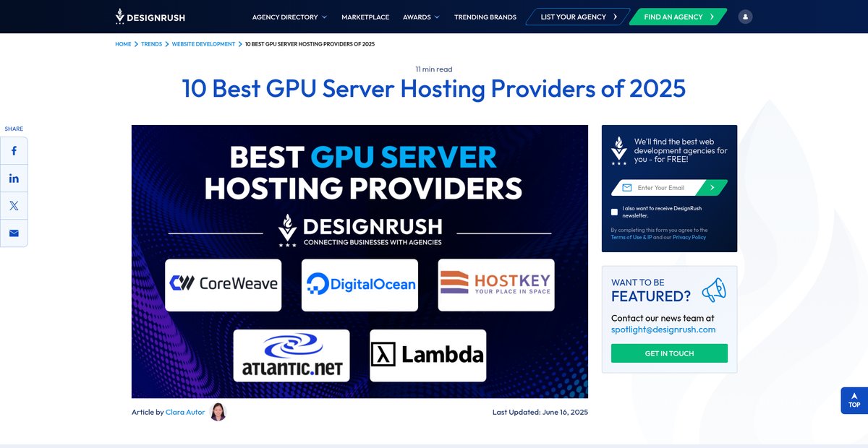Click the atlantic.net logo card
Screen dimensions: 868x448
point(292,356)
